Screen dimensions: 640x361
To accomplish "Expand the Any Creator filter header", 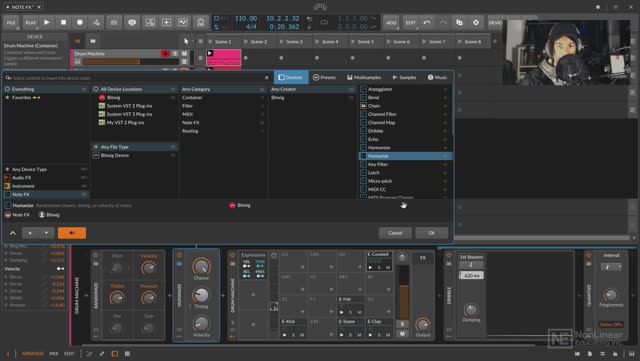I will (x=313, y=89).
